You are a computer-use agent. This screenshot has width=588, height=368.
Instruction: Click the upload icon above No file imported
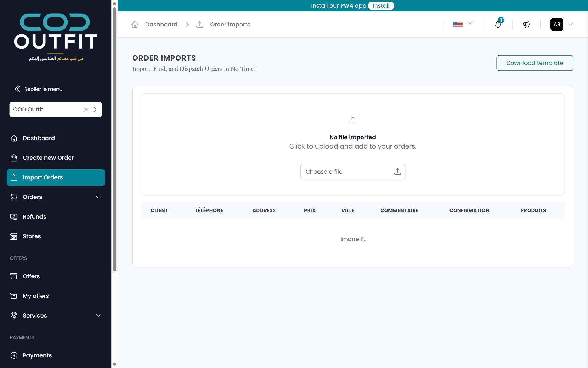353,120
